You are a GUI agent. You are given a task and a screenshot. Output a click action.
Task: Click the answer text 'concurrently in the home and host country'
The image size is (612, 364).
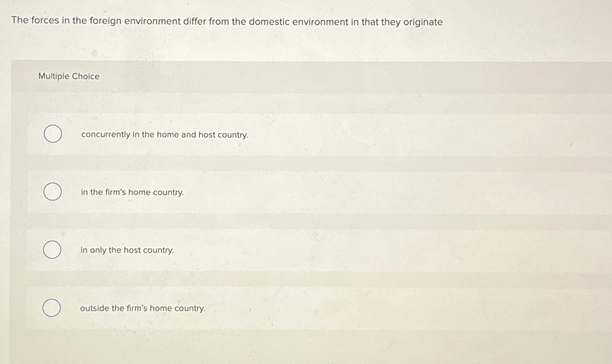164,134
